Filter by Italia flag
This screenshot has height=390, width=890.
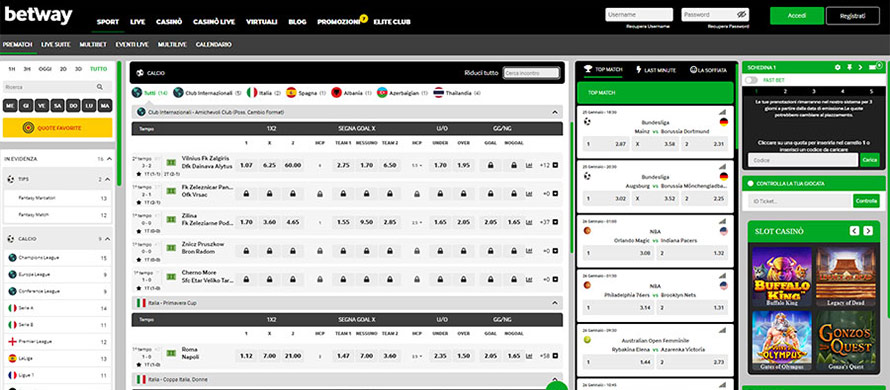(251, 93)
